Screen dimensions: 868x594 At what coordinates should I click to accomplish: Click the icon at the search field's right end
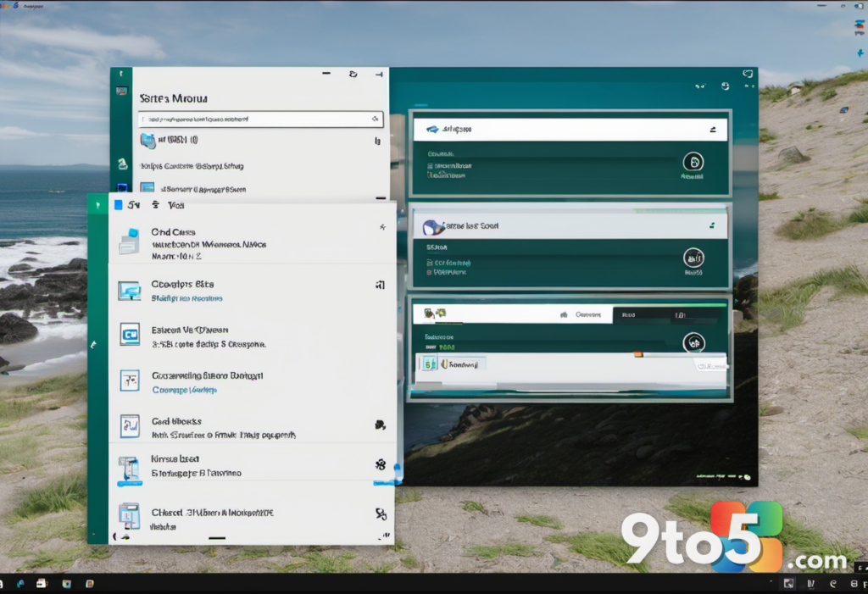coord(376,119)
